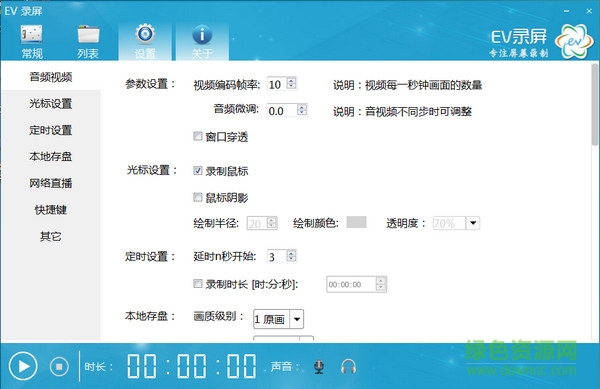
Task: Click the 说明：音视频不同步时可调整 text
Action: [402, 112]
